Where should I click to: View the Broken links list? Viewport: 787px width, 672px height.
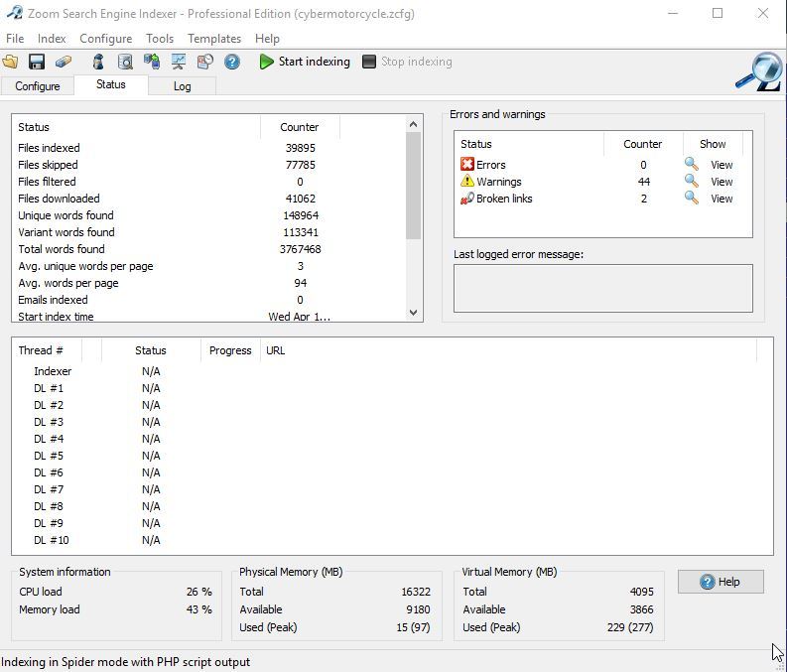(721, 199)
